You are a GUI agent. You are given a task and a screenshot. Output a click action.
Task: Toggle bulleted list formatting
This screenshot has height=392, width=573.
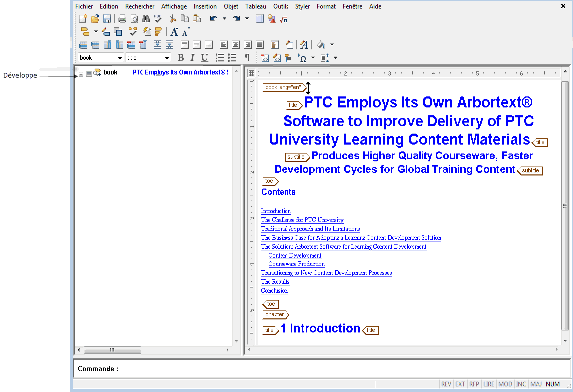pos(232,58)
